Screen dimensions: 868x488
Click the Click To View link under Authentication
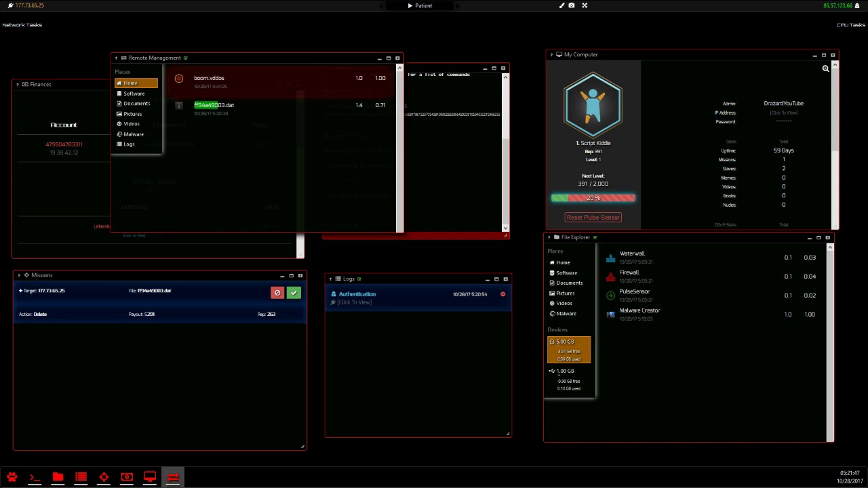pyautogui.click(x=354, y=302)
